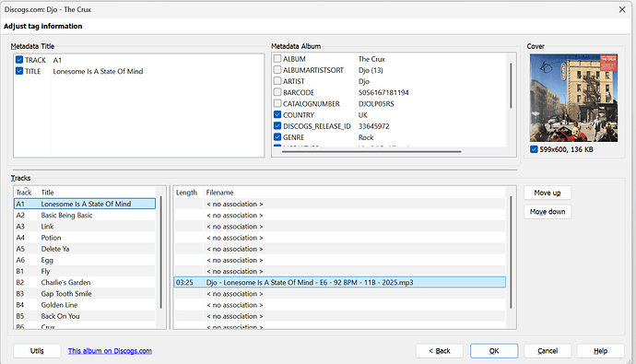Screen dimensions: 636x364
Task: Click the Move down button
Action: tap(548, 212)
